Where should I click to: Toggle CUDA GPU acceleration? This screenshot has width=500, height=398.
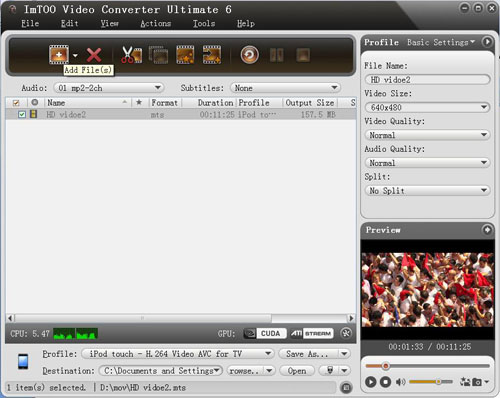(265, 333)
